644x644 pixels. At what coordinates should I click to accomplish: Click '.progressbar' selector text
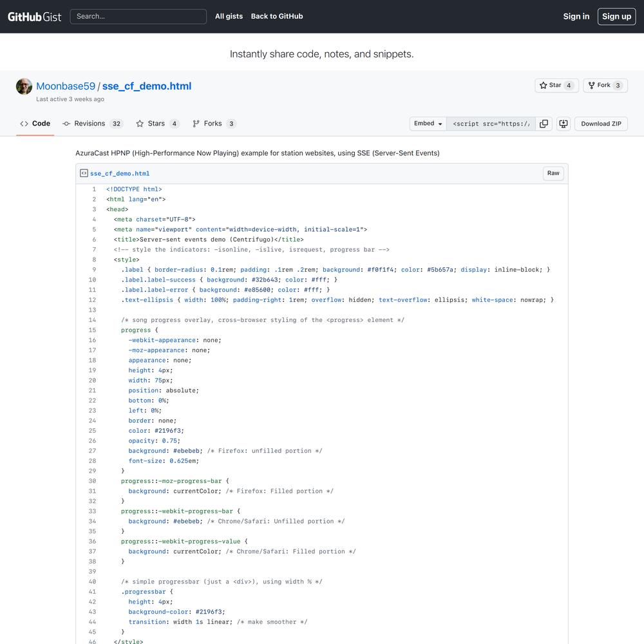point(144,592)
